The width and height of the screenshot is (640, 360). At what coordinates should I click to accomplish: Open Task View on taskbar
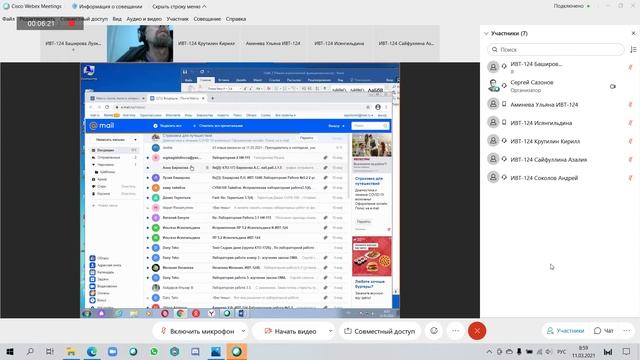pyautogui.click(x=50, y=352)
